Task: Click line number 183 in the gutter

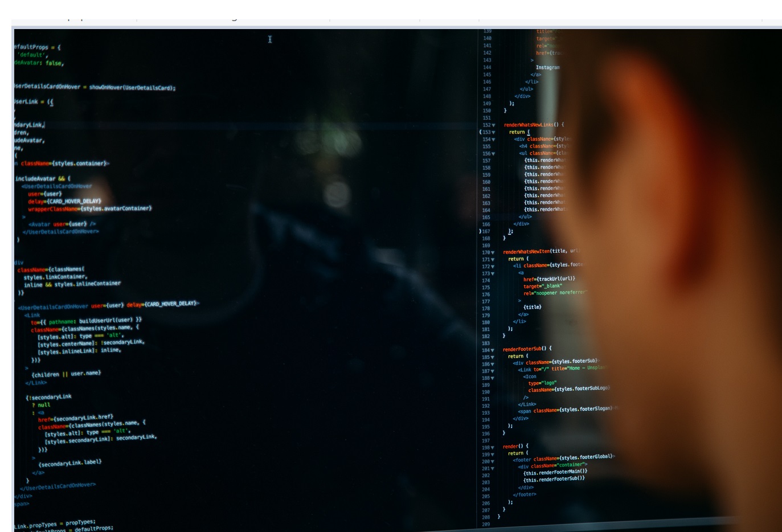Action: coord(486,343)
